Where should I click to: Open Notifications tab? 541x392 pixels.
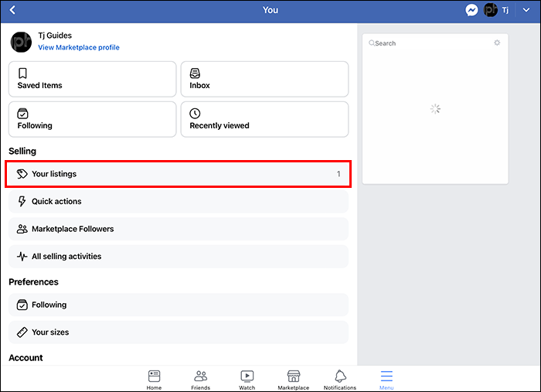pos(340,380)
